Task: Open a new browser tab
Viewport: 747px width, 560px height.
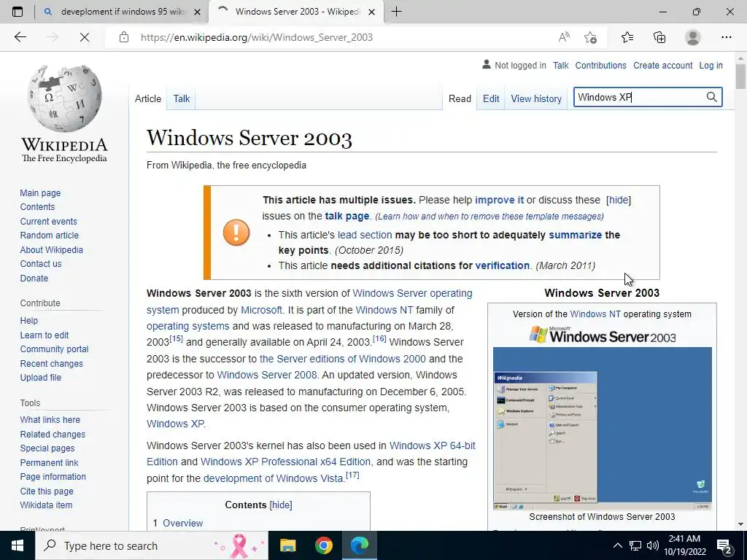Action: [396, 12]
